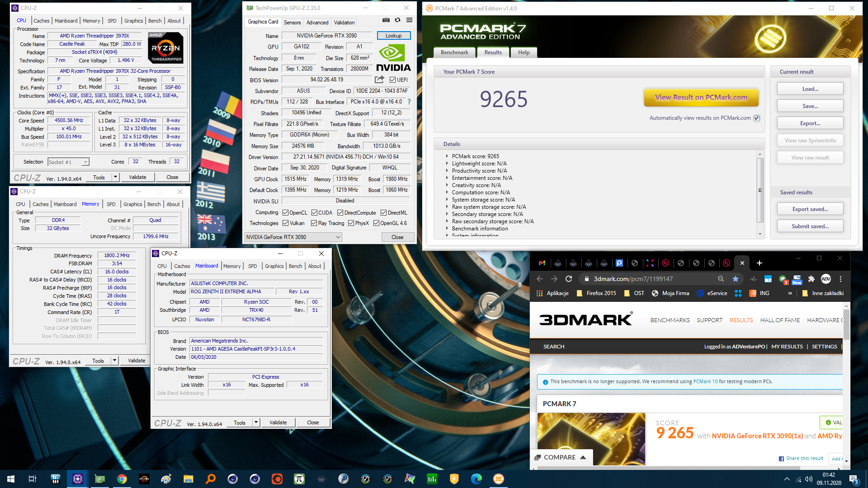Open Task View on the taskbar

tap(33, 479)
